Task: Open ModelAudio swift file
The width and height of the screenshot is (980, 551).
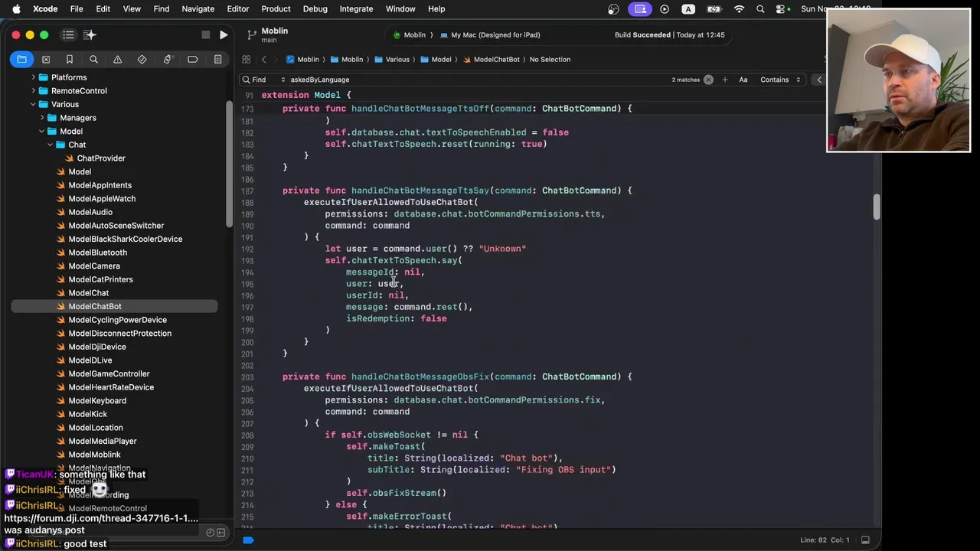Action: pyautogui.click(x=90, y=212)
